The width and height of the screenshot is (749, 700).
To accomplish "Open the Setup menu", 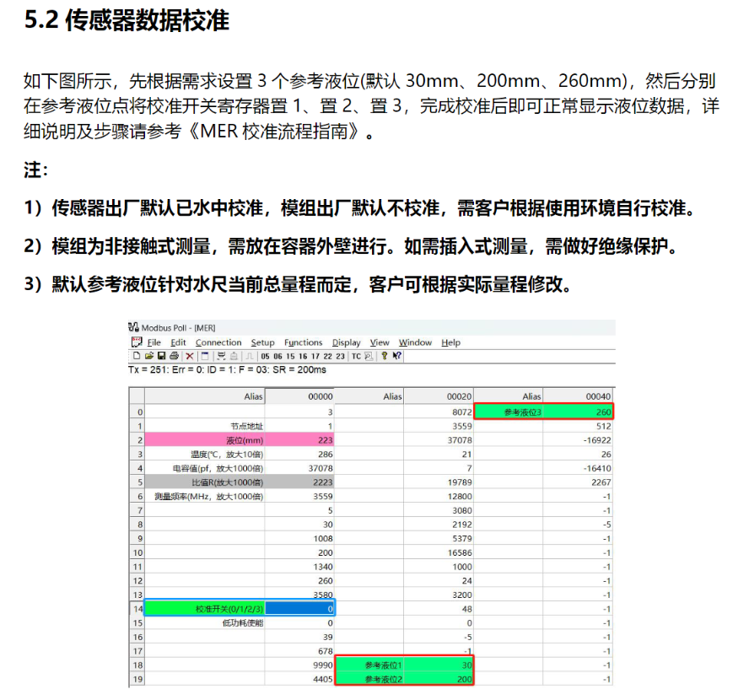I will pyautogui.click(x=262, y=342).
